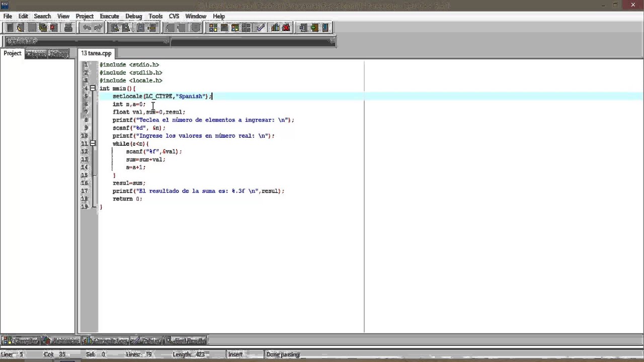Open the Tools menu

tap(155, 16)
